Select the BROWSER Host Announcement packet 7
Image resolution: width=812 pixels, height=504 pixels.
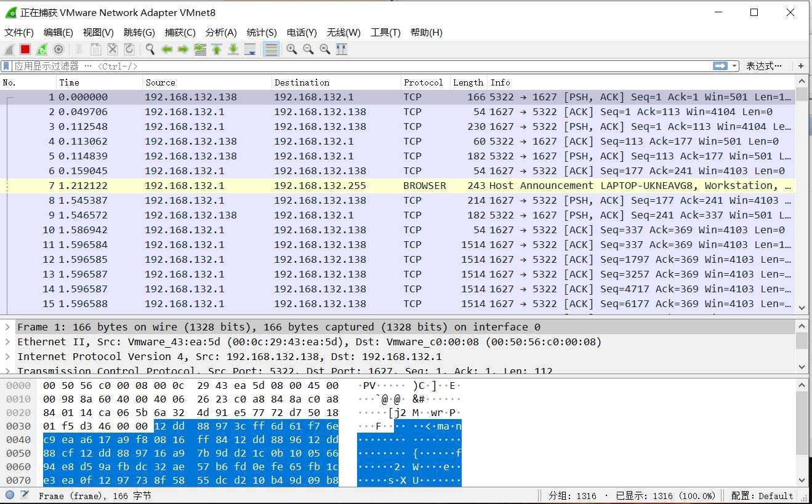pyautogui.click(x=398, y=185)
